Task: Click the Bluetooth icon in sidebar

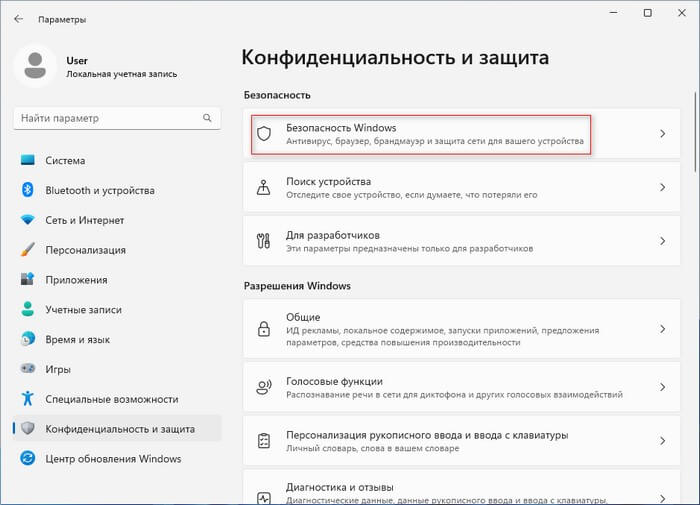Action: pos(28,190)
